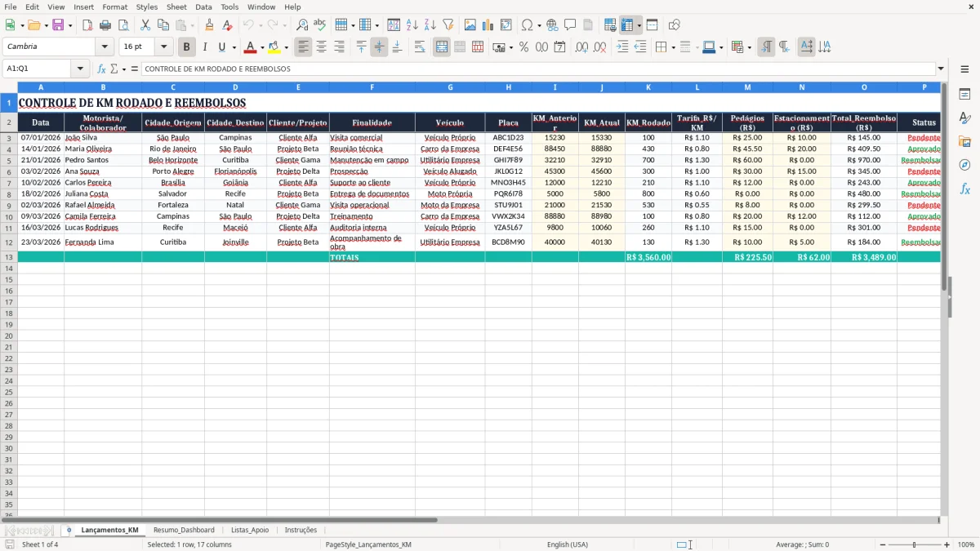Toggle Underline formatting
Screen dimensions: 980x551
click(221, 47)
